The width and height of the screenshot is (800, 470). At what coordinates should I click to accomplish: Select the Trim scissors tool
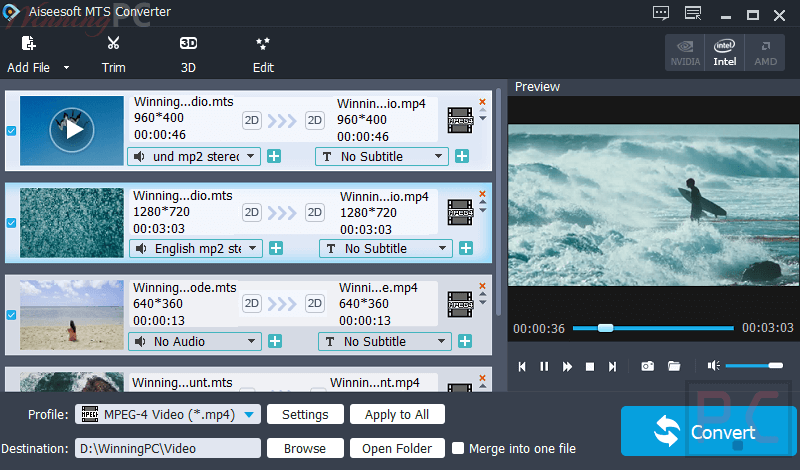click(x=113, y=43)
